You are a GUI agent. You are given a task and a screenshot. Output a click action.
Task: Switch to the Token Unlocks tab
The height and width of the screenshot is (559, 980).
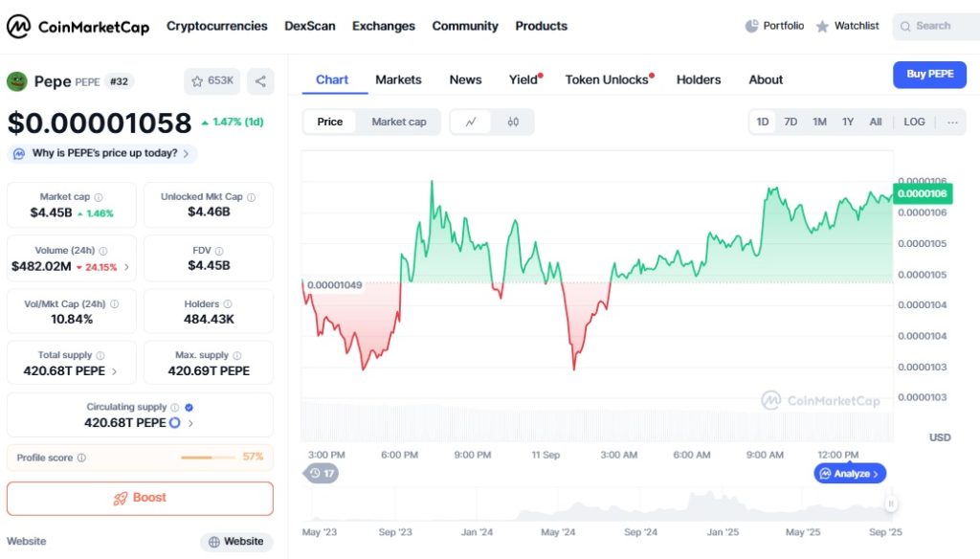(608, 80)
